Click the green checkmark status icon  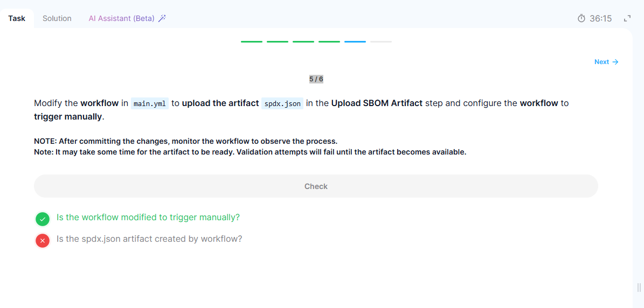pos(43,219)
